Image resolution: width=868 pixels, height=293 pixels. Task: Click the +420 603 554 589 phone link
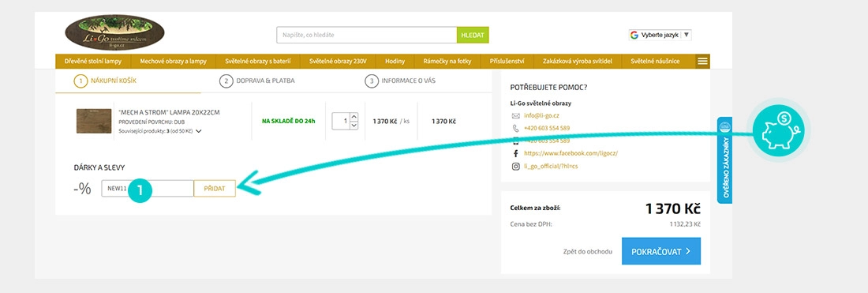547,128
